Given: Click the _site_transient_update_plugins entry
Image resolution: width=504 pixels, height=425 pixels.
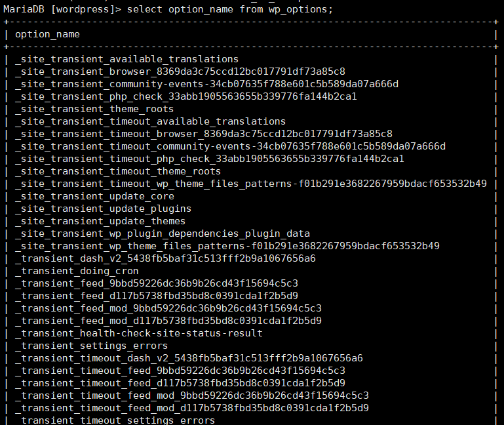Looking at the screenshot, I should (103, 209).
